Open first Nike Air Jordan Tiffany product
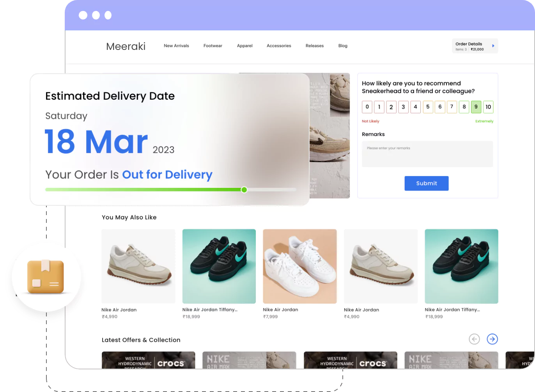This screenshot has height=392, width=535. tap(219, 266)
